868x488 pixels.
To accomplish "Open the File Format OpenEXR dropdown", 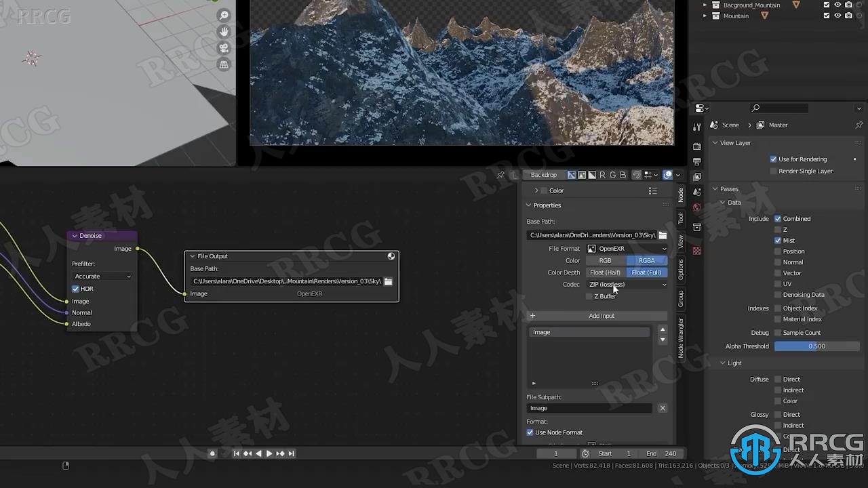I will 627,249.
